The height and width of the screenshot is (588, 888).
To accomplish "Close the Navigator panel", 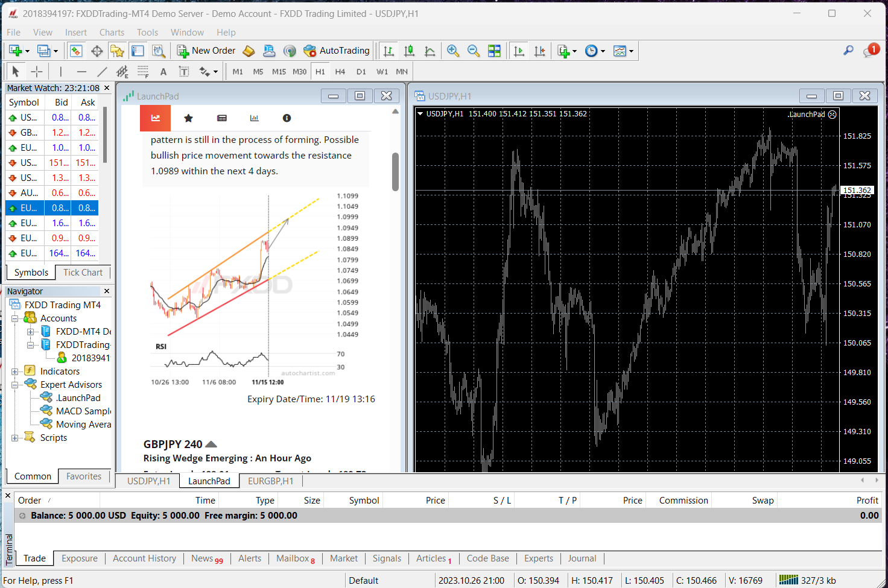I will tap(107, 291).
